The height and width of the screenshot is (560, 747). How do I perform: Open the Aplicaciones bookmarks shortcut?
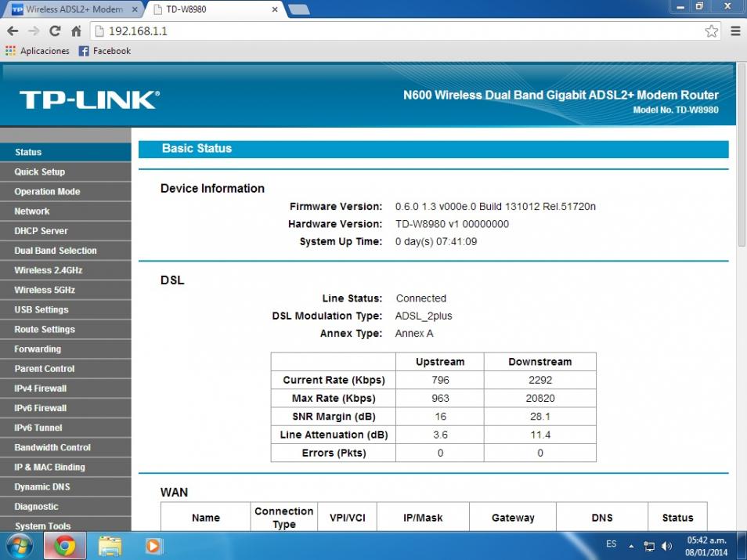tap(38, 51)
